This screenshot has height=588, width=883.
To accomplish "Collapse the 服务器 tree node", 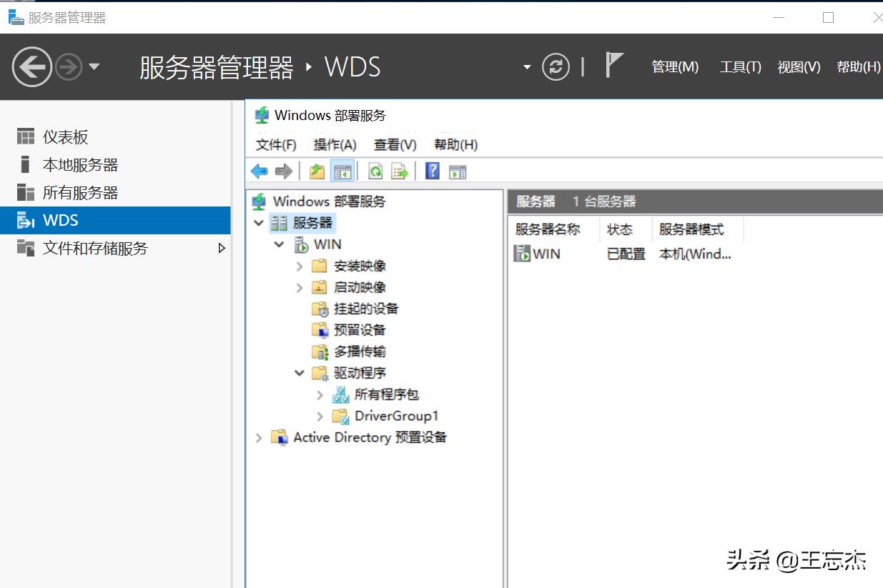I will [x=259, y=222].
